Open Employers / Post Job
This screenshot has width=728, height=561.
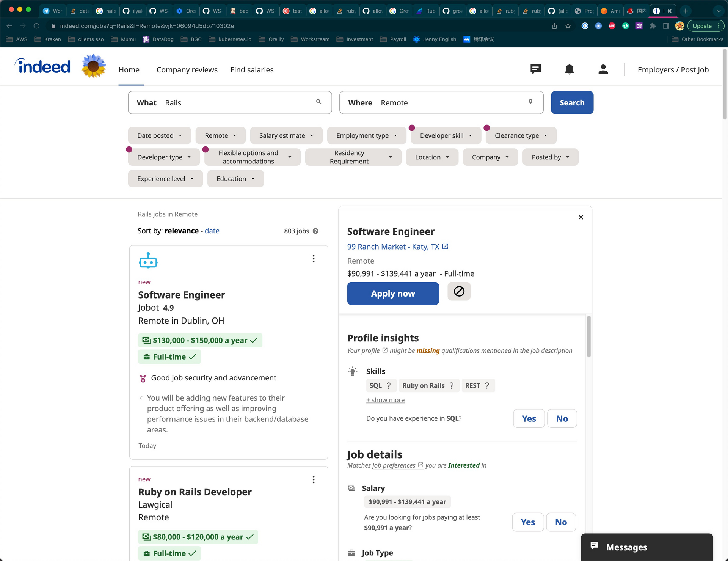coord(673,70)
